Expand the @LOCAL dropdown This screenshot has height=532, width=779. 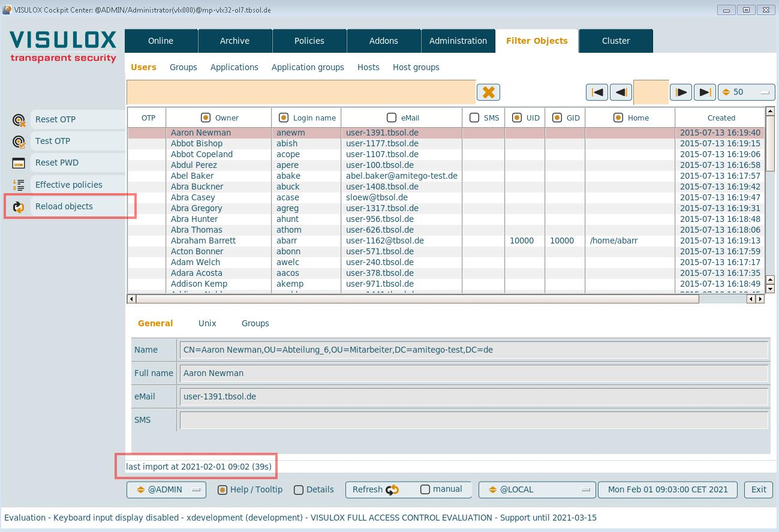tap(537, 489)
